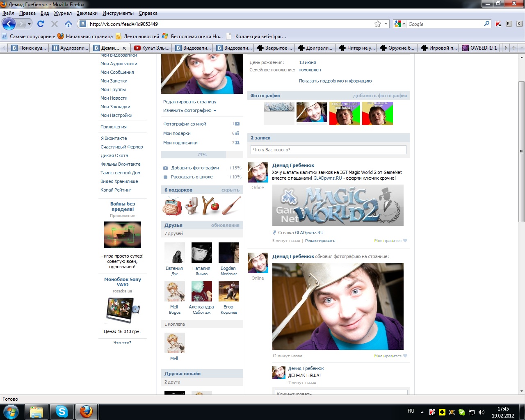Click the bookmark star in URL bar
525x420 pixels.
pyautogui.click(x=378, y=24)
